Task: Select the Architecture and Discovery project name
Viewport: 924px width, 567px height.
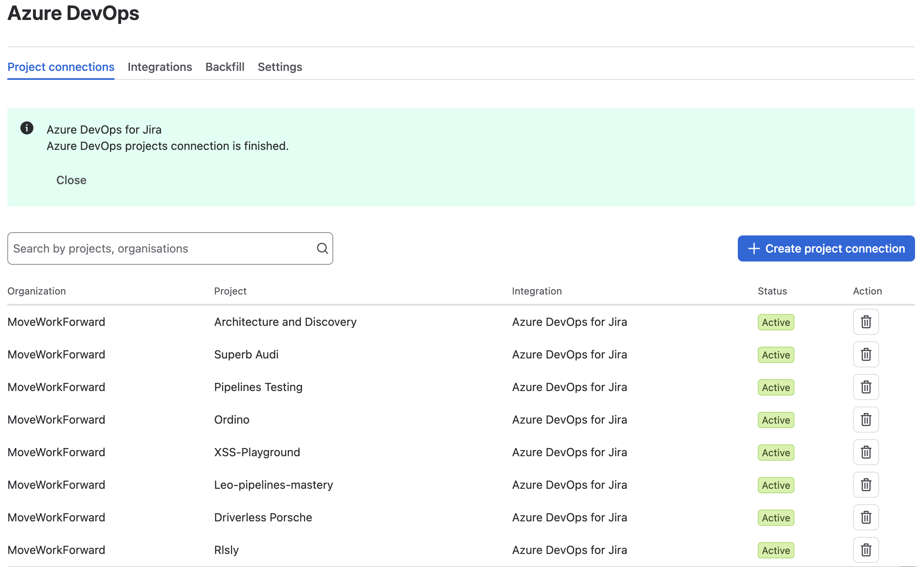Action: pos(285,322)
